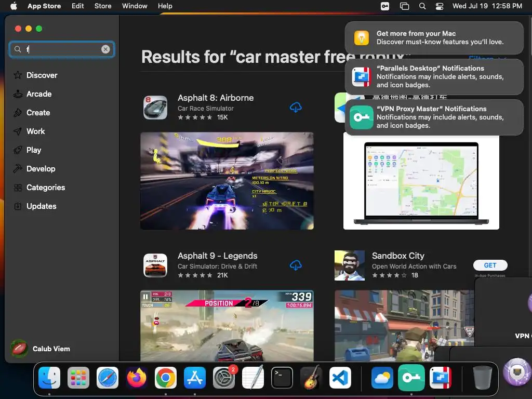Open the Develop section
Viewport: 532px width, 399px height.
click(x=34, y=169)
